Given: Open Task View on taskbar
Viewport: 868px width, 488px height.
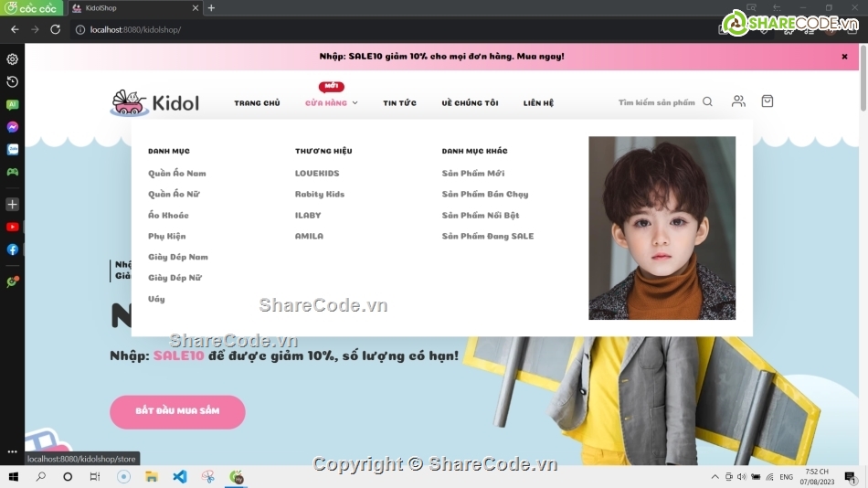Looking at the screenshot, I should 95,477.
